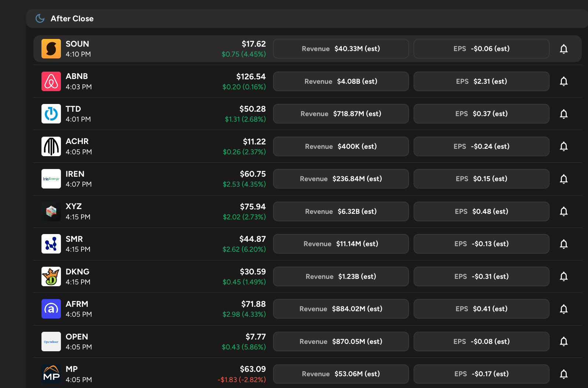
Task: View SMR EPS -$0.13 estimate
Action: tap(482, 244)
